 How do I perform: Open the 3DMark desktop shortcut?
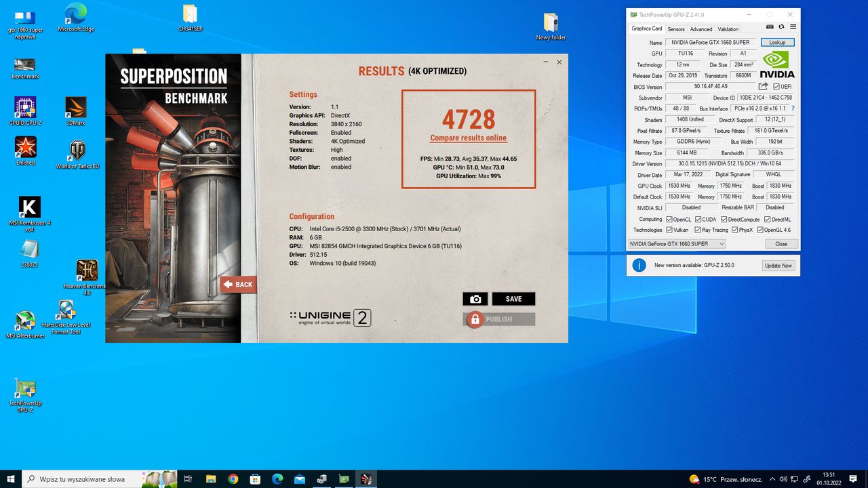75,111
